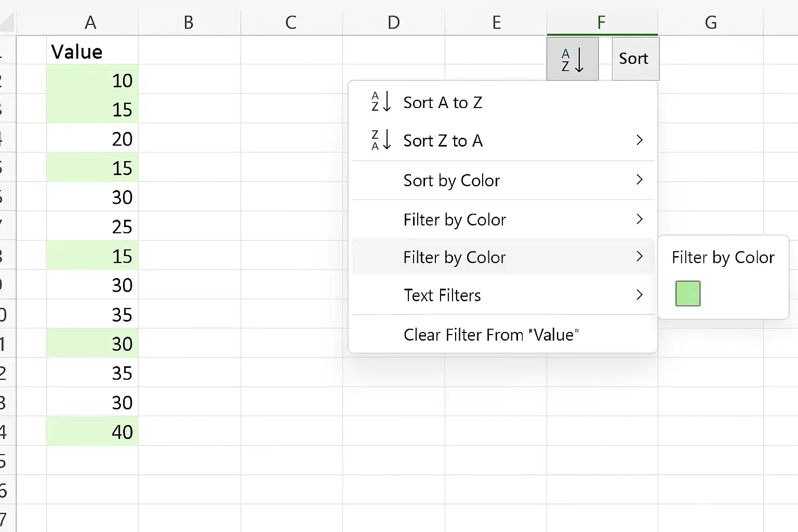Viewport: 798px width, 532px height.
Task: Open the Text Filters submenu arrow
Action: [640, 295]
